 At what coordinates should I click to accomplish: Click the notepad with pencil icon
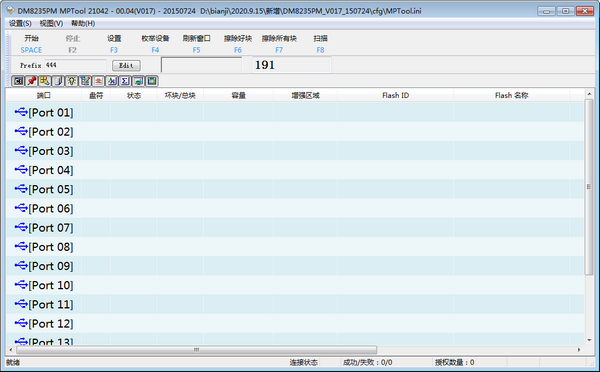[x=85, y=81]
